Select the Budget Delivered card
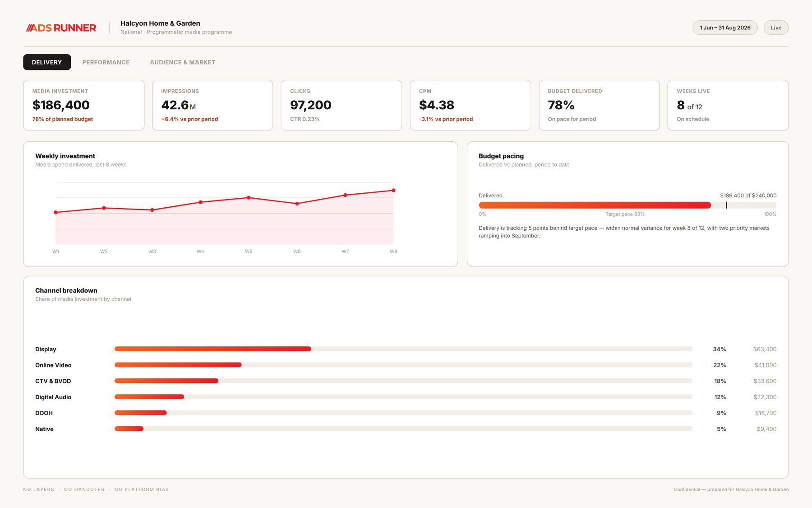 pos(599,105)
